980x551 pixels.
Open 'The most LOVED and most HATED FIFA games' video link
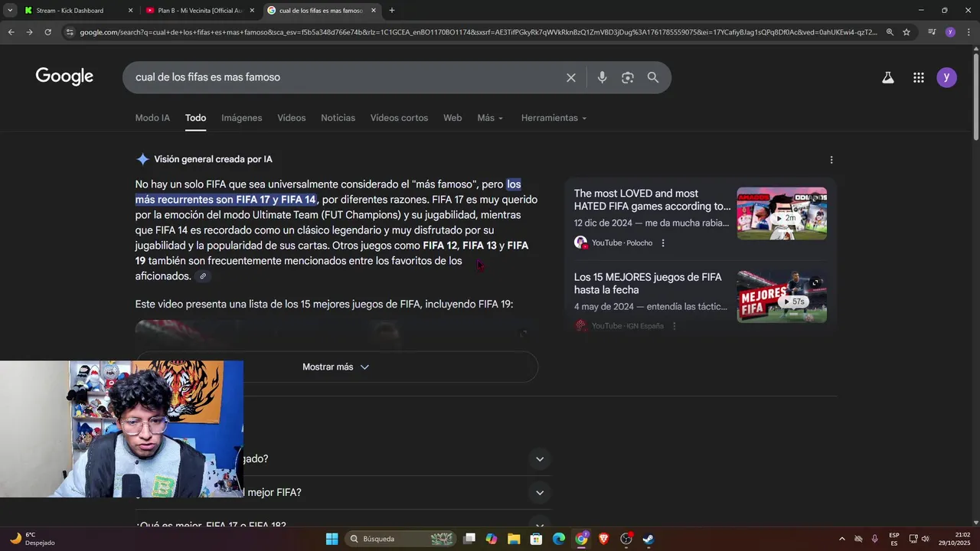[x=652, y=200]
